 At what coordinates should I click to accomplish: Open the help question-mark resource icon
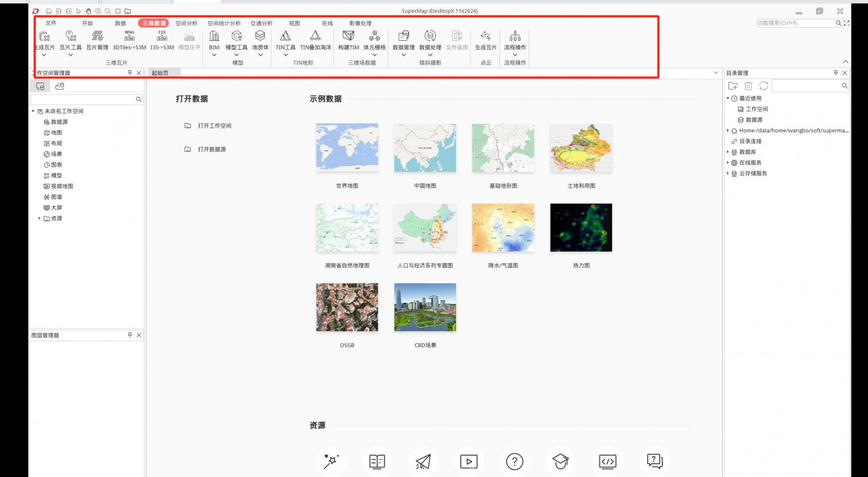515,461
